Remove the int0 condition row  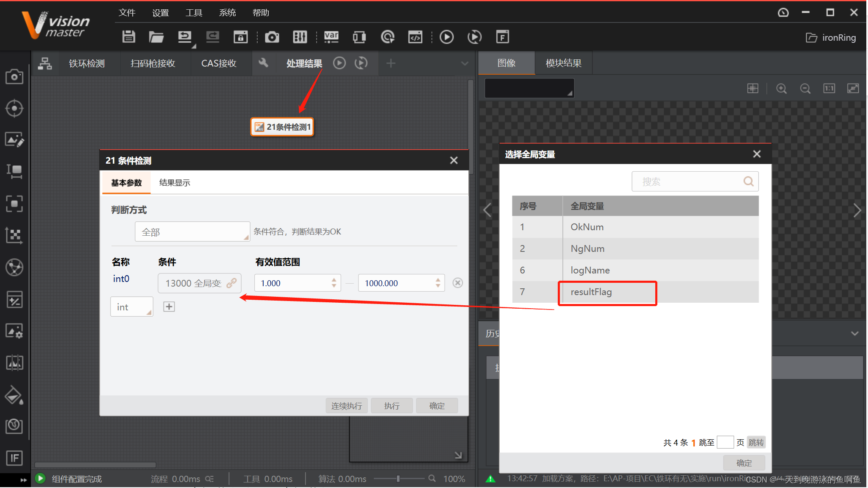[457, 283]
